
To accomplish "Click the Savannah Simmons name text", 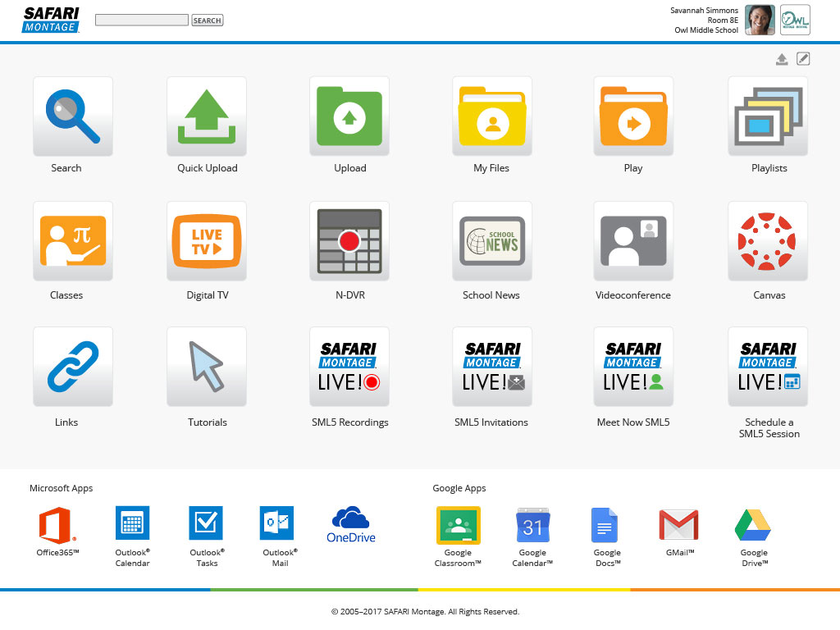I will (704, 11).
